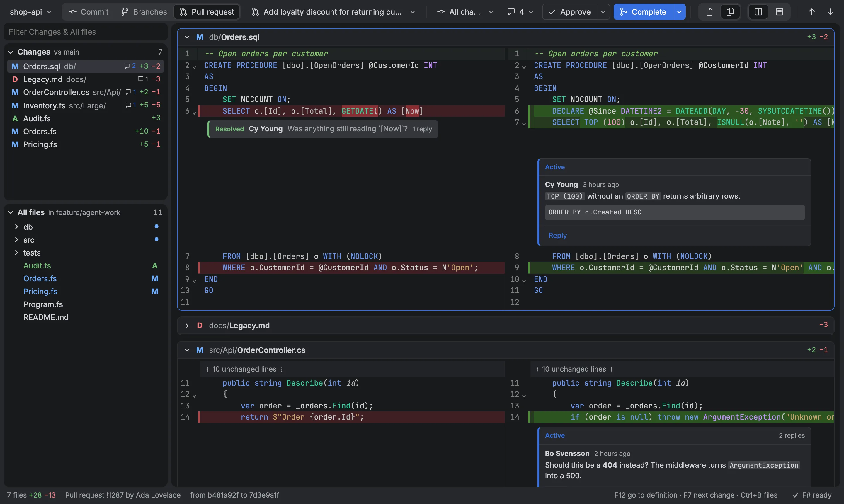Collapse the Changes vs main section
The height and width of the screenshot is (504, 844).
tap(11, 52)
